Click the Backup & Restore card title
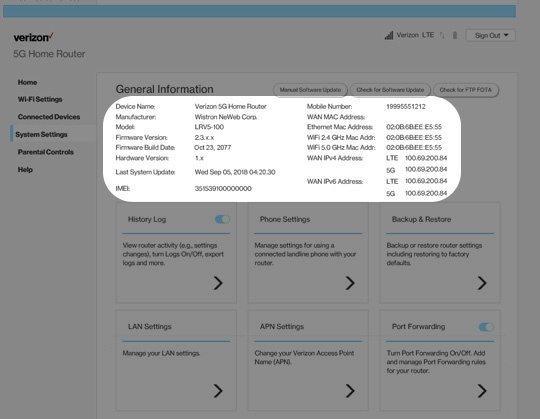The image size is (540, 419). pyautogui.click(x=422, y=219)
